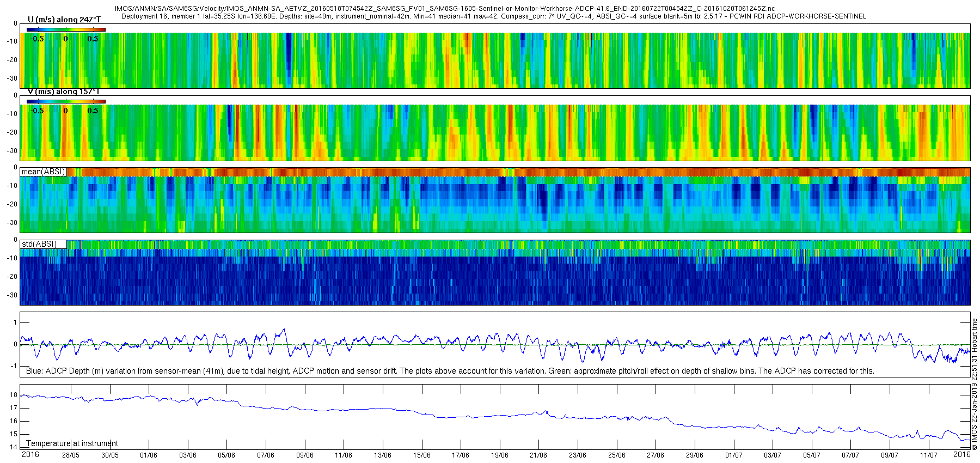
Task: Click the 2016 year label at bottom left
Action: pyautogui.click(x=30, y=454)
